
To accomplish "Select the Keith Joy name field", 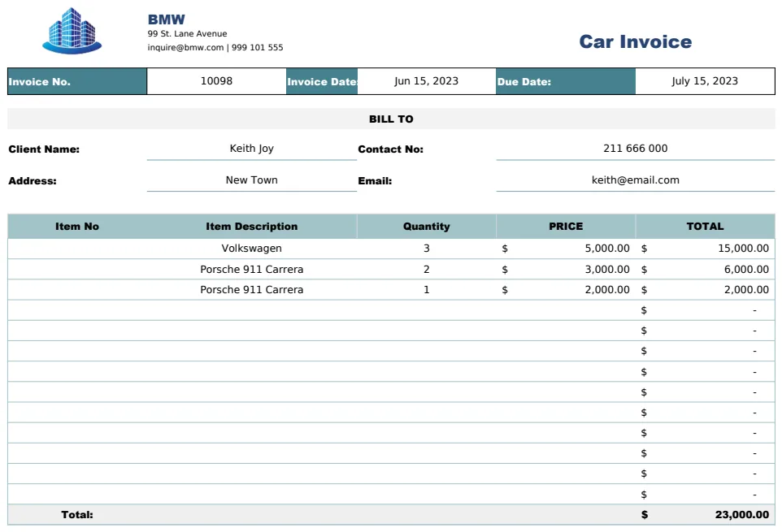I will pyautogui.click(x=252, y=149).
